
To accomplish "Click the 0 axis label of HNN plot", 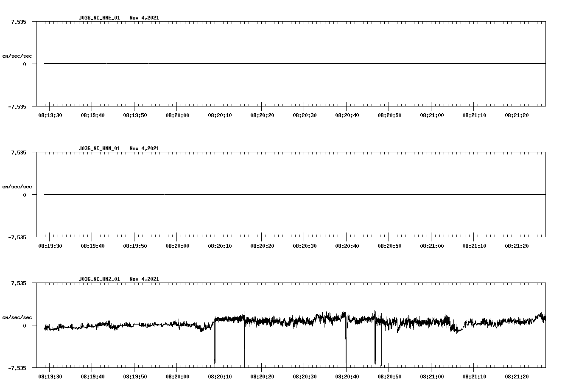I will (x=25, y=195).
